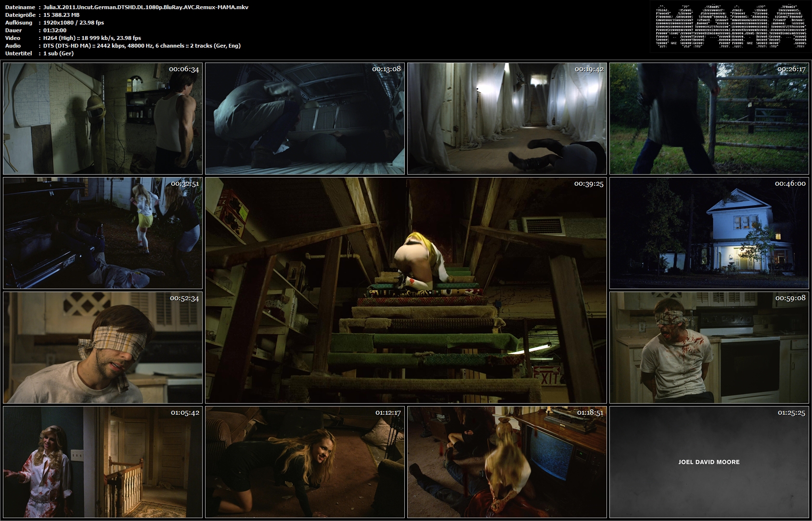
Task: Open the blindfolded man frame at 00:52:34
Action: click(103, 347)
